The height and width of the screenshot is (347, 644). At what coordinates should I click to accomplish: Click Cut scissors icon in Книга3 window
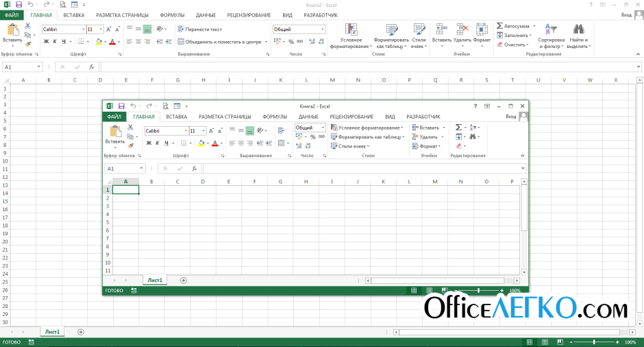point(27,26)
